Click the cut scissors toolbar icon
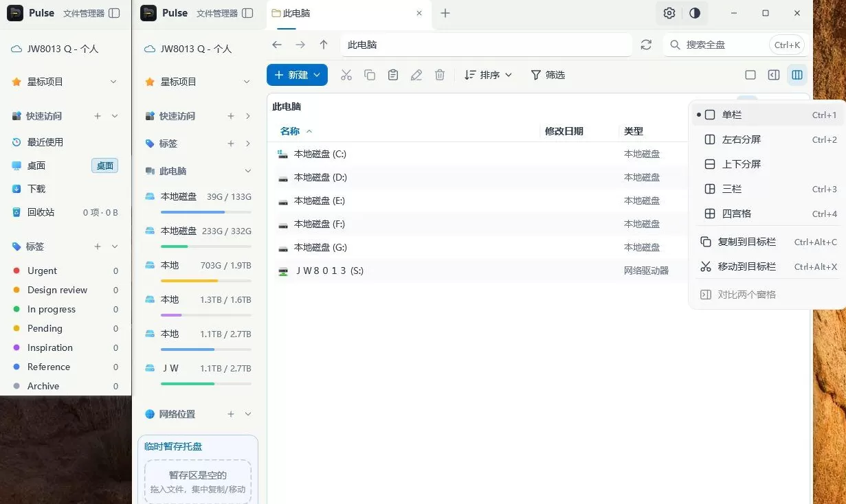Viewport: 846px width, 504px height. point(346,75)
